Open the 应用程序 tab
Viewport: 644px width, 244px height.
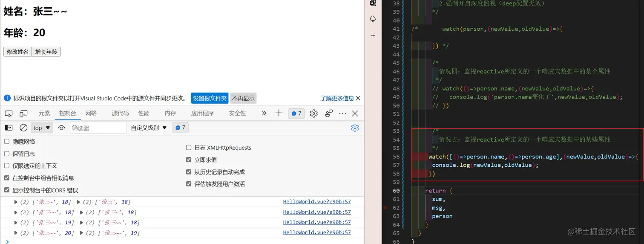[202, 113]
